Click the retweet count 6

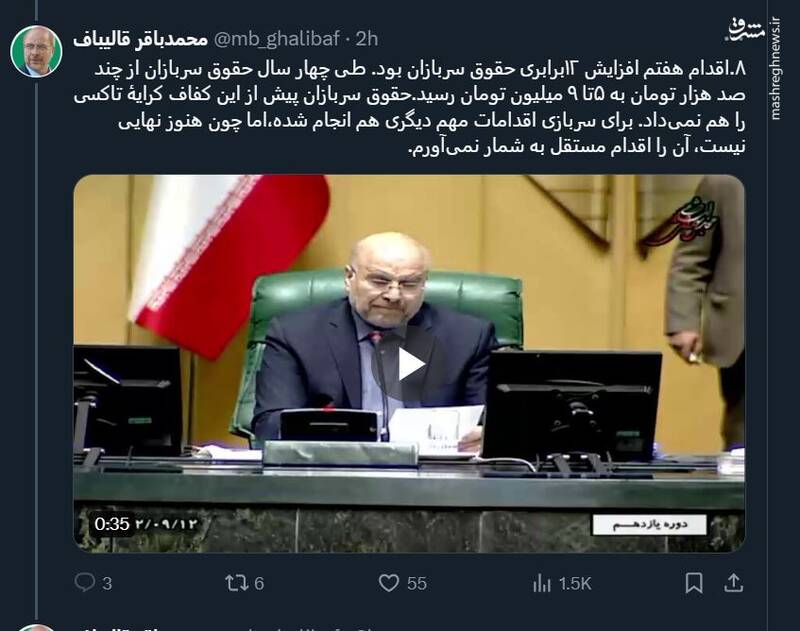click(259, 583)
